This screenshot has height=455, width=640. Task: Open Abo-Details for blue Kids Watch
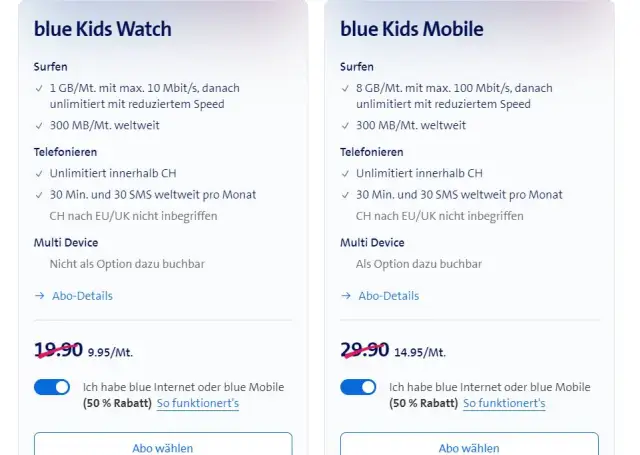tap(81, 296)
